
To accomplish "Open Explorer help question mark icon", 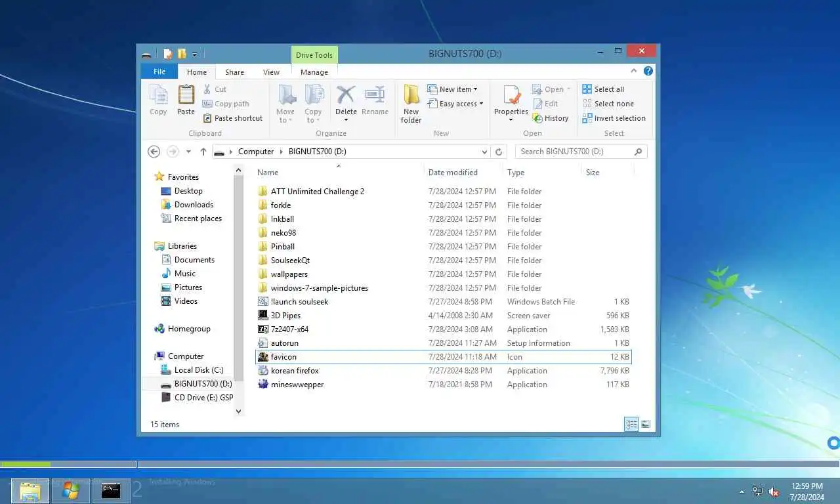I will (648, 71).
